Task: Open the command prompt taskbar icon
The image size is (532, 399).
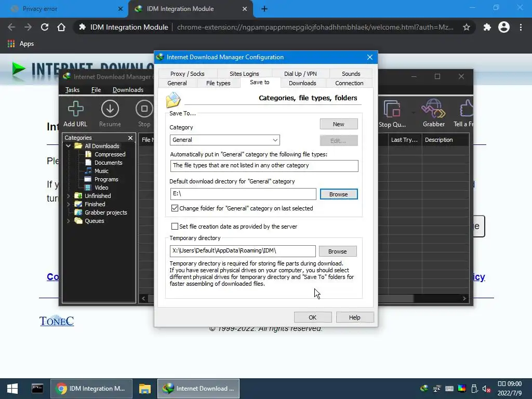Action: click(x=37, y=389)
